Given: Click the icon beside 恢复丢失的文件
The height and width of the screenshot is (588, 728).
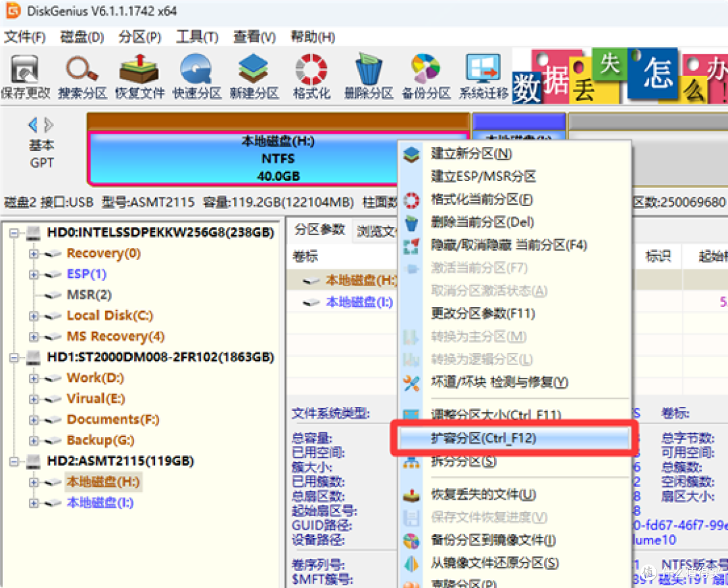Looking at the screenshot, I should 411,495.
